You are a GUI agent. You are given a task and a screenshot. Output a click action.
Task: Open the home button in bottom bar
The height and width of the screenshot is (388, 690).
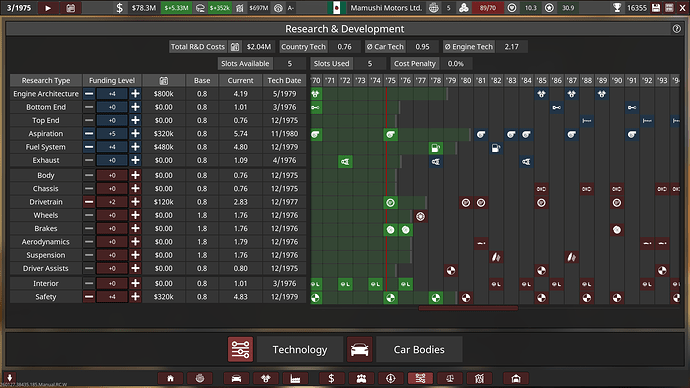pyautogui.click(x=170, y=378)
